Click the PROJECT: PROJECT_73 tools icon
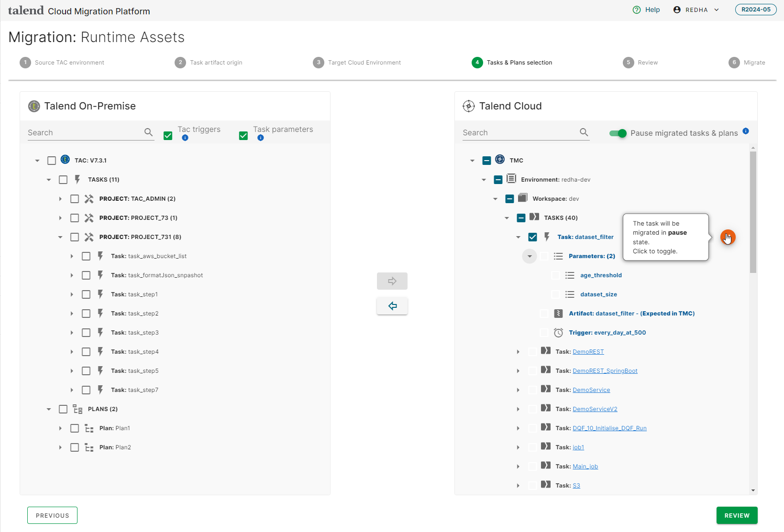 pyautogui.click(x=89, y=217)
